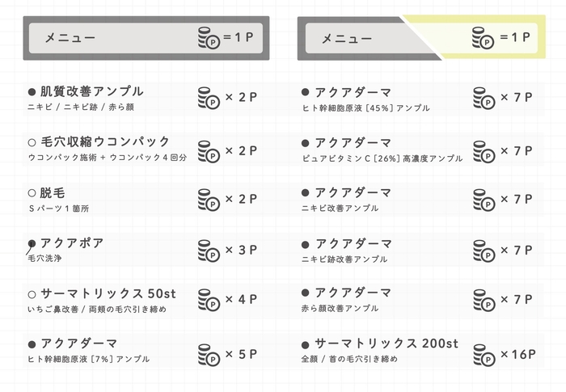Image resolution: width=566 pixels, height=392 pixels.
Task: Click the coin icon next to 毛穴収縮ウコンパック
Action: pos(209,150)
